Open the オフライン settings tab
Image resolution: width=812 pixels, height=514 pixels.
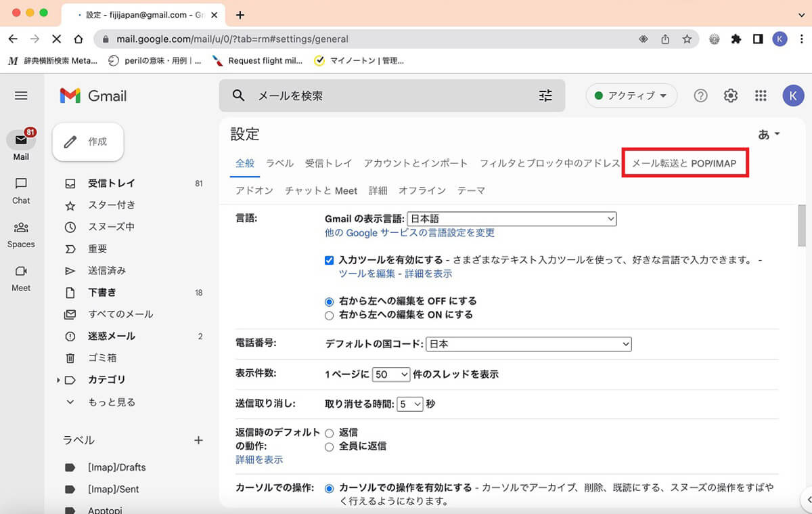422,191
